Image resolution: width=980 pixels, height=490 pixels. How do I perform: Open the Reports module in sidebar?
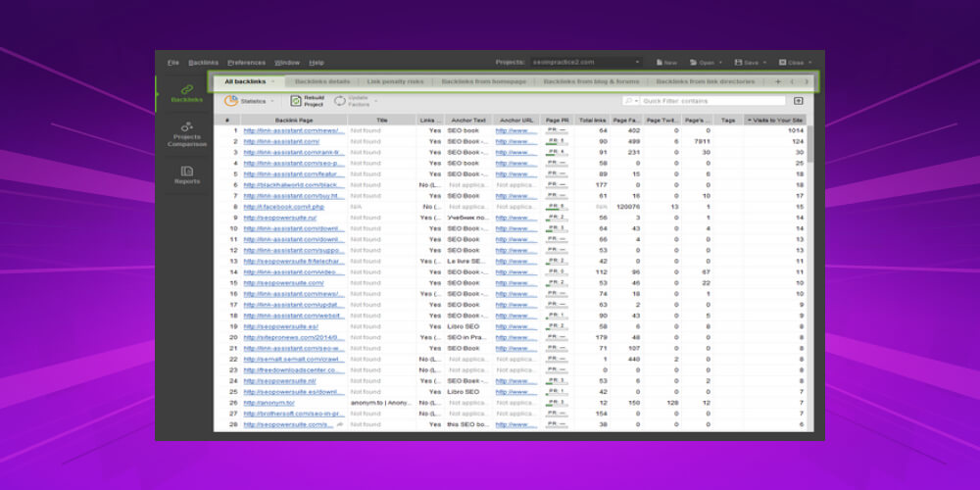186,175
